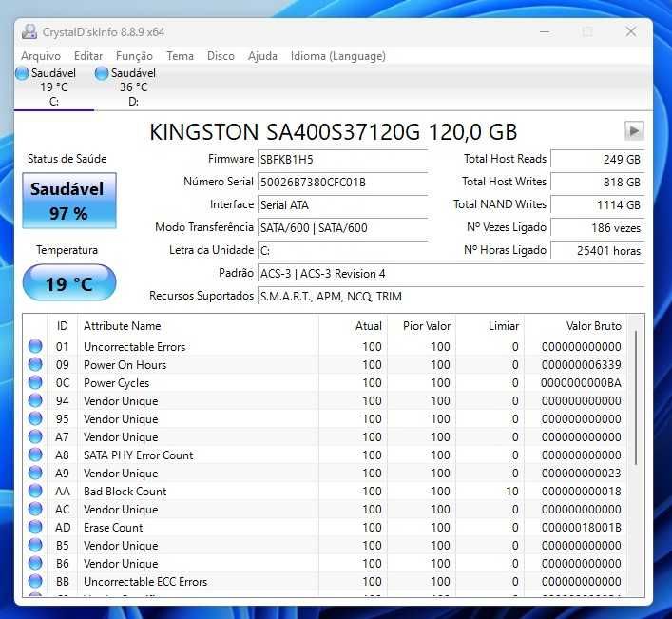Click status orb for Power On Hours row
The image size is (672, 619).
[x=35, y=364]
